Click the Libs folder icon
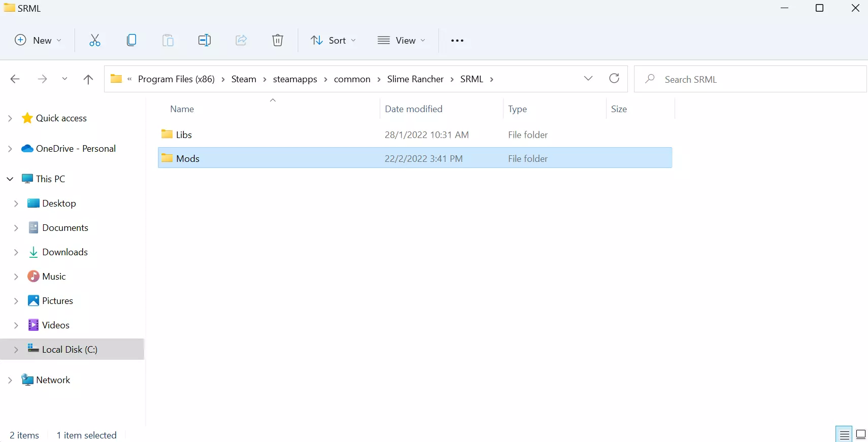 (x=167, y=134)
